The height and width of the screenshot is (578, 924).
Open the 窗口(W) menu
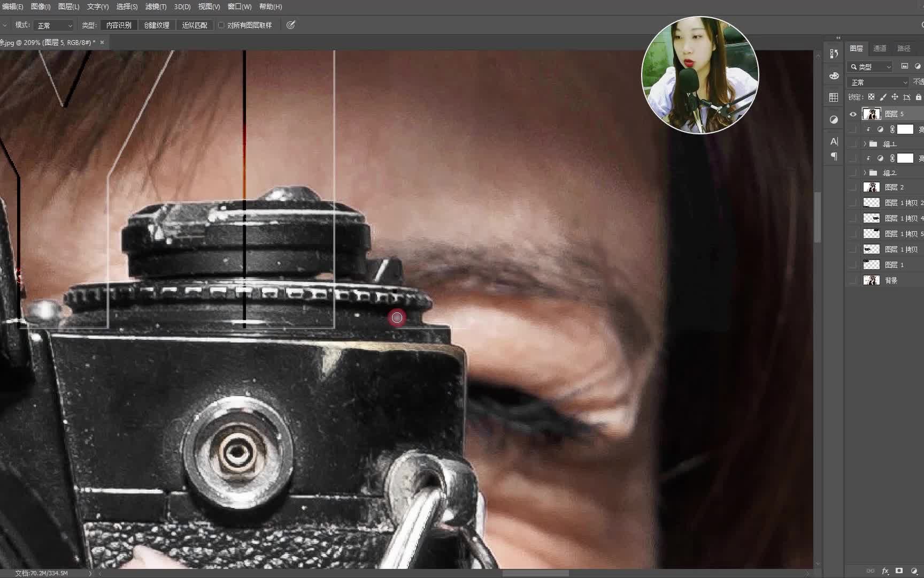pyautogui.click(x=239, y=6)
